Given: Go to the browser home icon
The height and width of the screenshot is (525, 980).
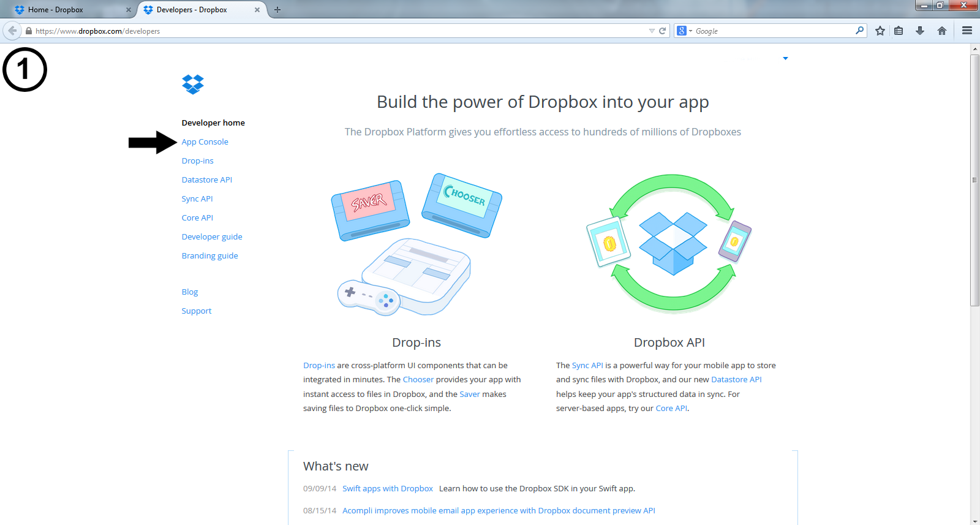Looking at the screenshot, I should (942, 31).
